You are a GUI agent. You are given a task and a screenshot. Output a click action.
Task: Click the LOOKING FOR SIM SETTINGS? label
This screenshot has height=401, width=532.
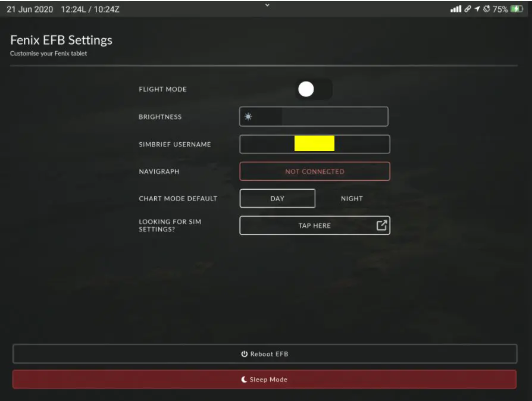point(170,225)
